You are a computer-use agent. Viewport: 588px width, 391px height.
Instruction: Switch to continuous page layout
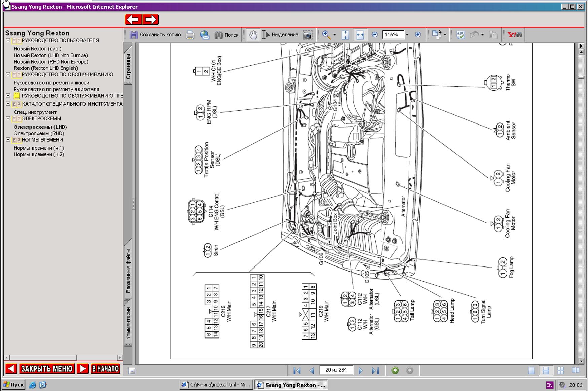546,370
